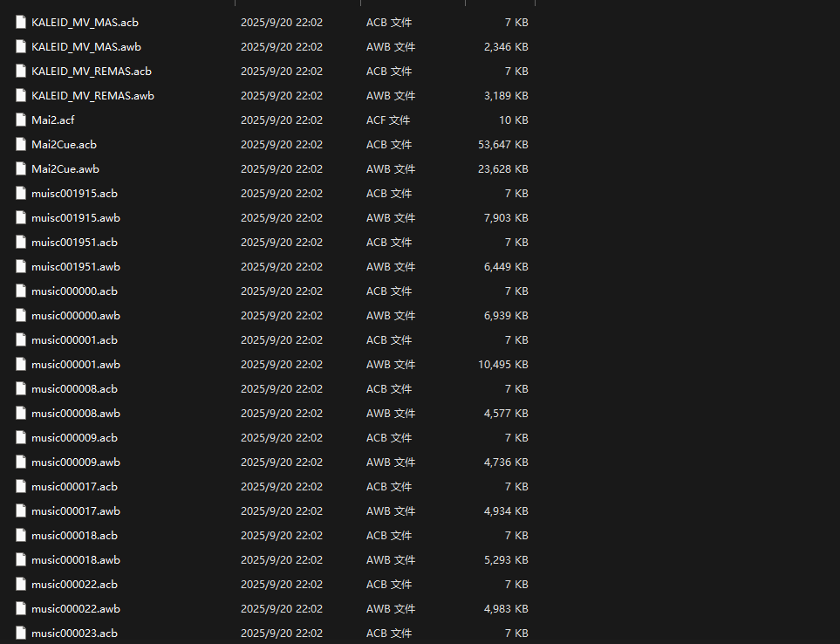Click the file icon for KALEID_MV_REMAS.awb
Screen dimensions: 840x644
(x=20, y=95)
